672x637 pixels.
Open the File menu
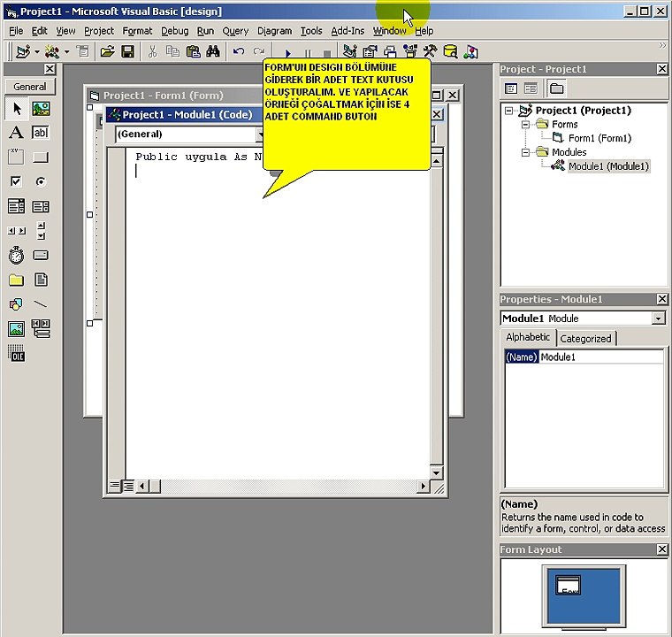pyautogui.click(x=16, y=31)
